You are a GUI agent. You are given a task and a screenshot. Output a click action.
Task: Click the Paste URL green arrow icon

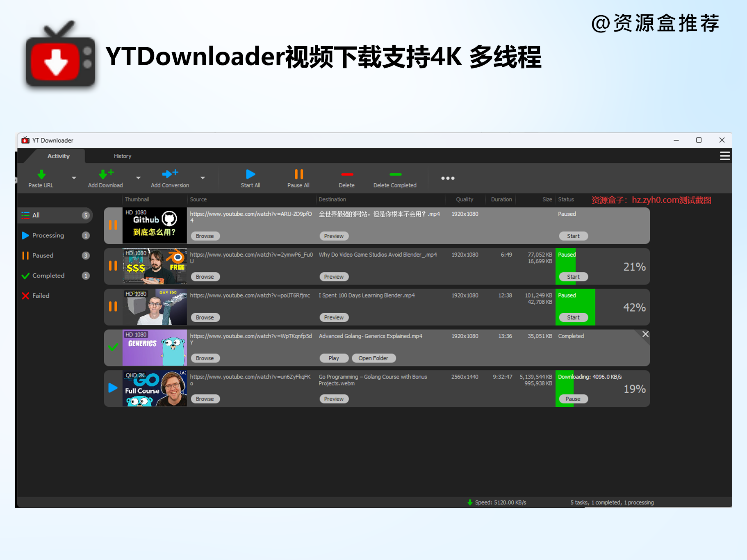click(41, 174)
